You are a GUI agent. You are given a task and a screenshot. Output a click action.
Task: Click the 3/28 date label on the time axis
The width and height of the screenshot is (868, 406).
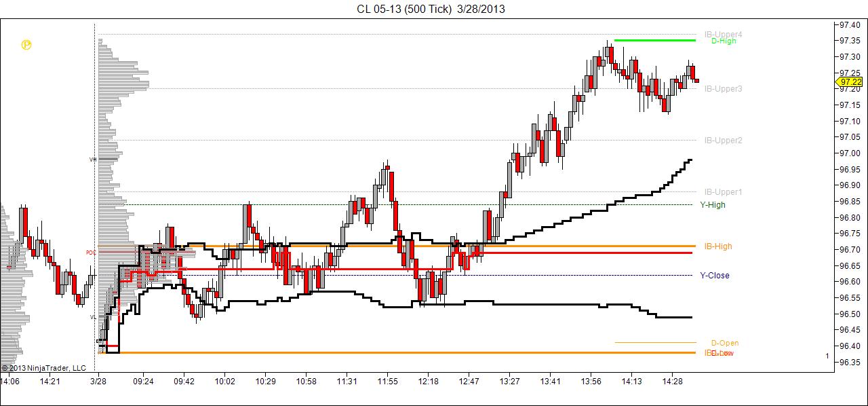[99, 382]
